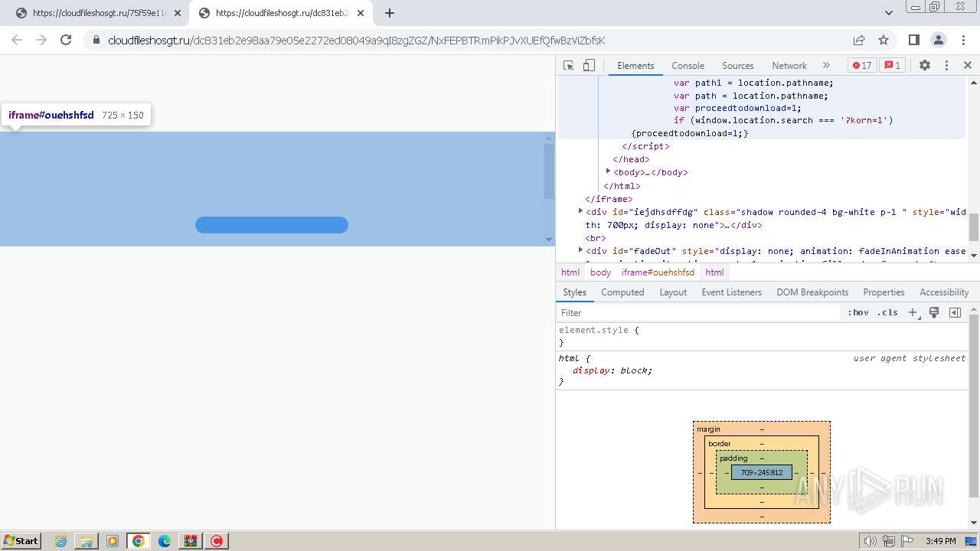Image resolution: width=980 pixels, height=551 pixels.
Task: Go back to previous page
Action: [17, 41]
